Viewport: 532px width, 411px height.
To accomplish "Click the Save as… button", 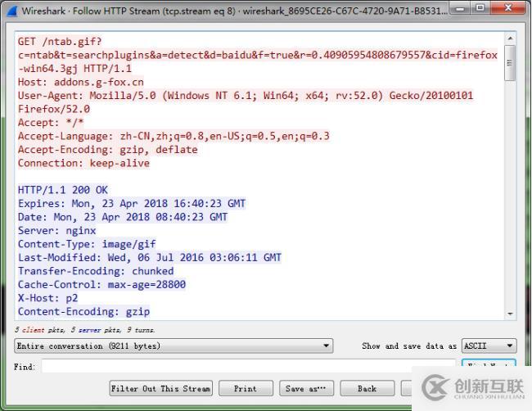I will coord(306,388).
